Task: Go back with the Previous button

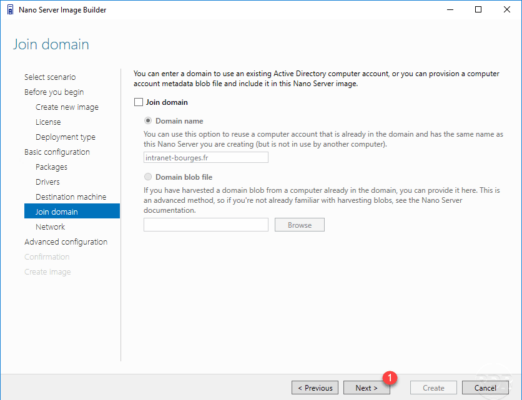Action: 315,388
